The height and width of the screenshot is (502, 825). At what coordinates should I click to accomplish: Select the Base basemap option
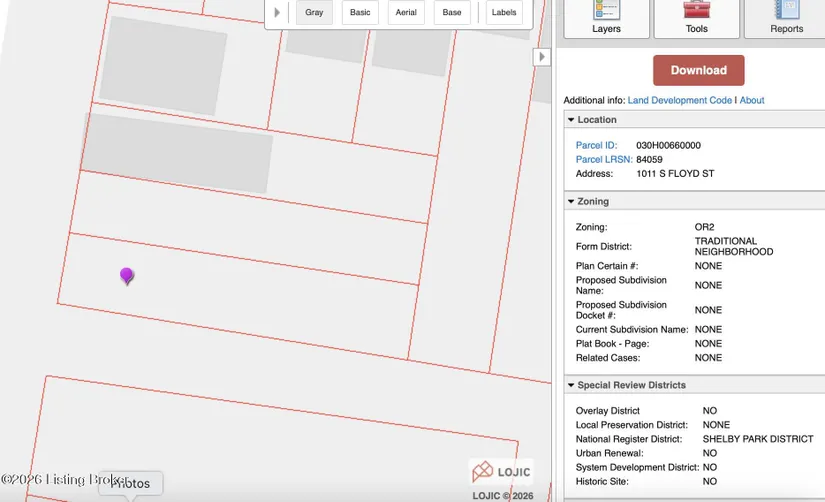click(452, 13)
